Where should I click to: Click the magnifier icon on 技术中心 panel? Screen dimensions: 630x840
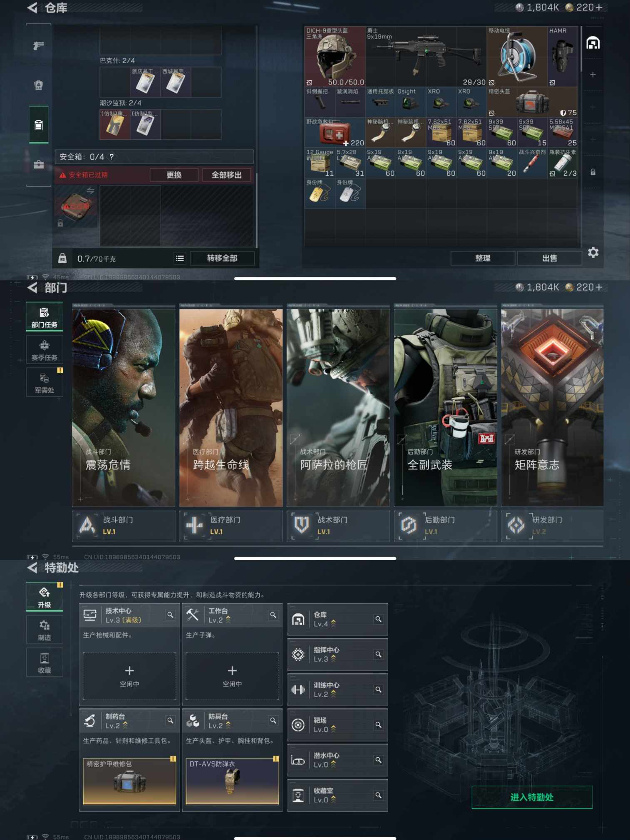[170, 615]
